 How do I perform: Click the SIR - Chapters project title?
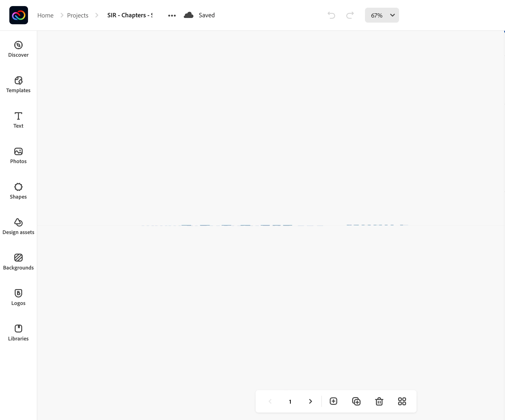pyautogui.click(x=130, y=15)
